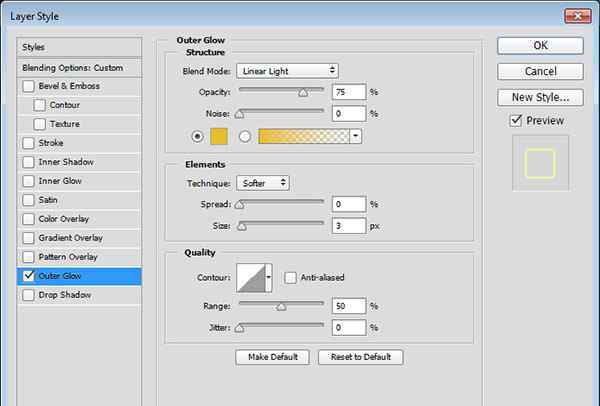Select the solid color radio button
Screen dimensions: 600x406
click(197, 136)
